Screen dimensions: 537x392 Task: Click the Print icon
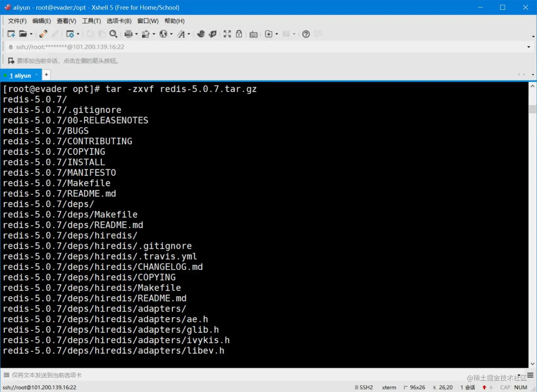tap(128, 34)
